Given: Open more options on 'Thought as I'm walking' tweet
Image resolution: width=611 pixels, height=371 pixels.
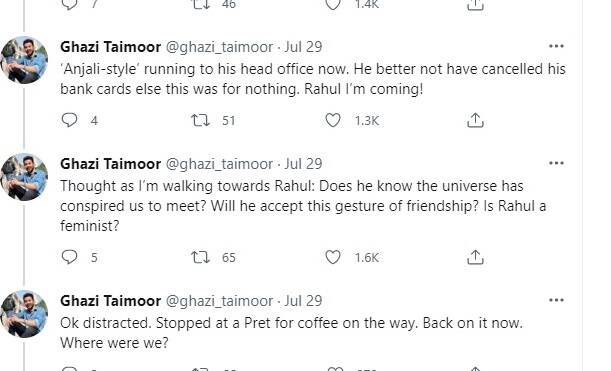Looking at the screenshot, I should pos(556,163).
